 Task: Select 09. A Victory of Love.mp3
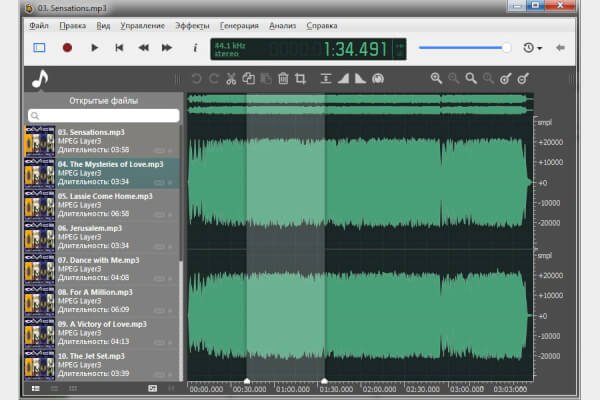point(102,333)
